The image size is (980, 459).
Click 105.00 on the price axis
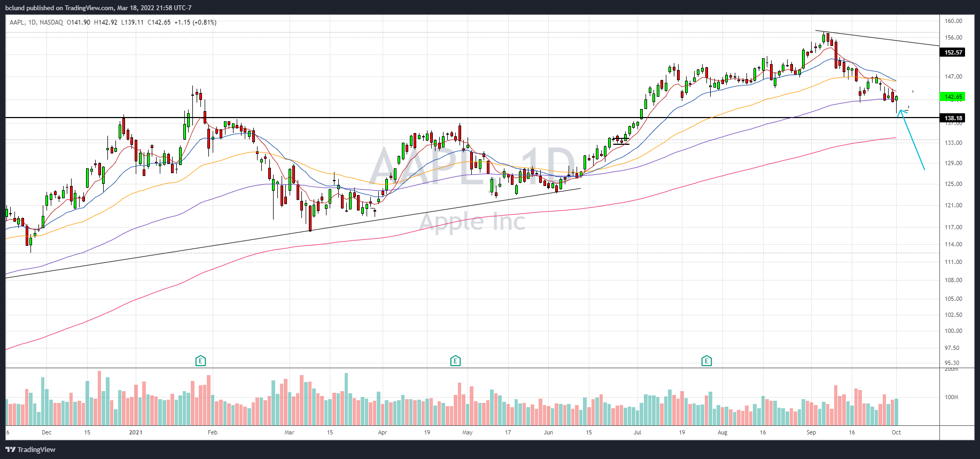[953, 299]
